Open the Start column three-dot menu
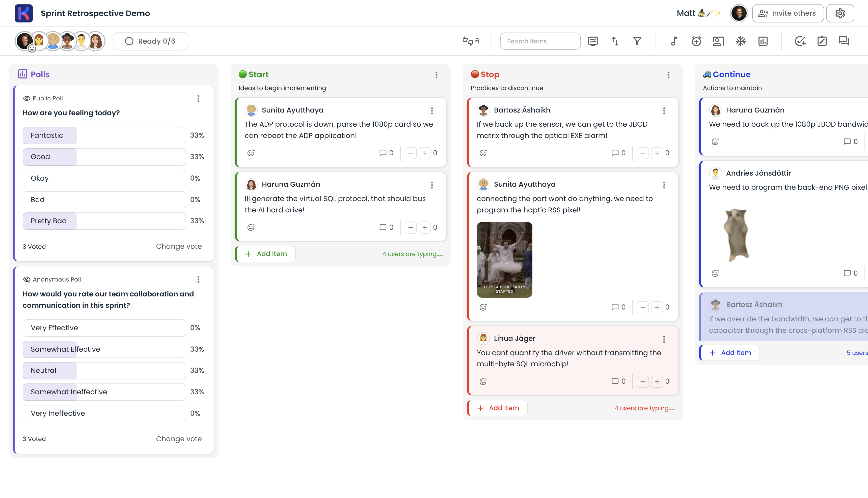Viewport: 868px width, 498px height. (x=436, y=75)
